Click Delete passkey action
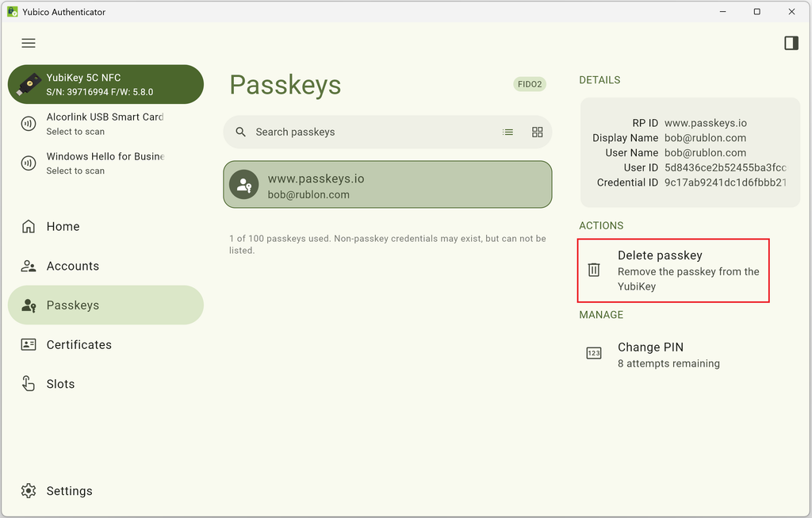Image resolution: width=812 pixels, height=518 pixels. [x=673, y=271]
